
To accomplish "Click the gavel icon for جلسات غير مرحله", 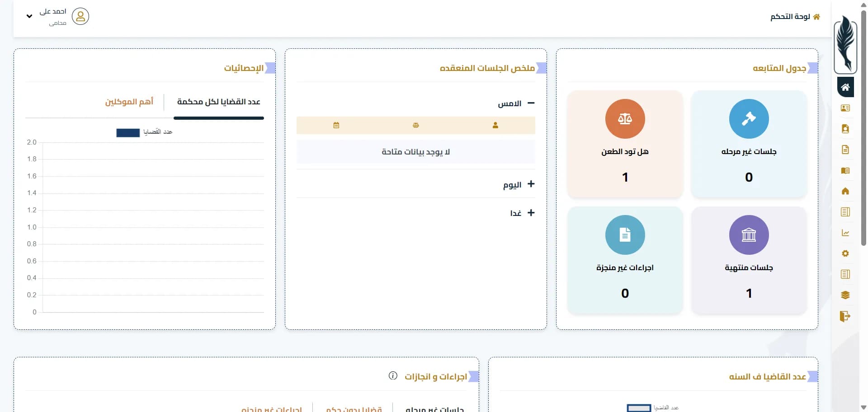I will [x=749, y=119].
